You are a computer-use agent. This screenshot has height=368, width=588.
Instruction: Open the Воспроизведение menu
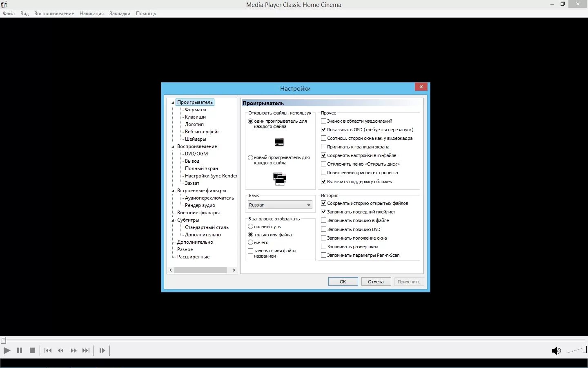(x=54, y=13)
